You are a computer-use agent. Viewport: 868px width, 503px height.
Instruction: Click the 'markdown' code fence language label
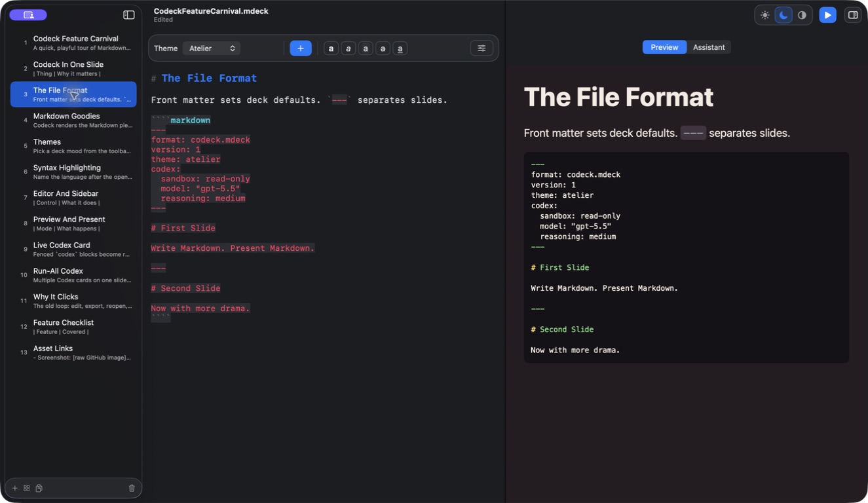[191, 121]
